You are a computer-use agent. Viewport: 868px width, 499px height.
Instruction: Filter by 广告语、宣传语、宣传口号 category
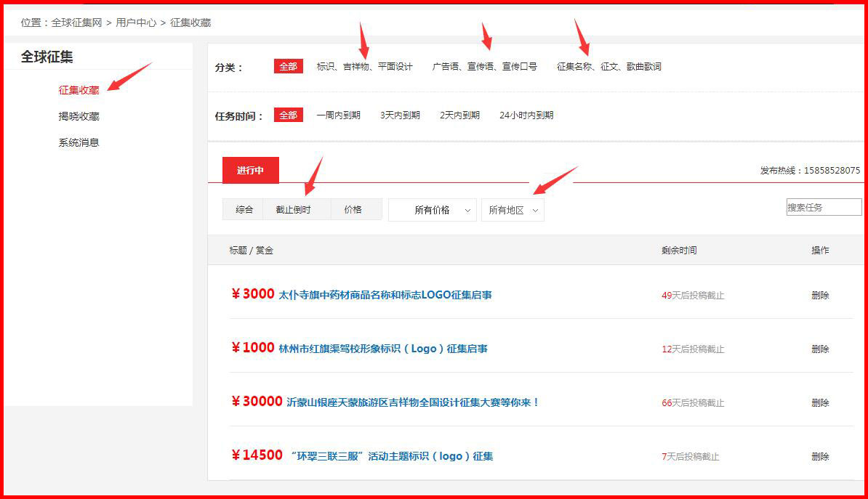coord(484,66)
